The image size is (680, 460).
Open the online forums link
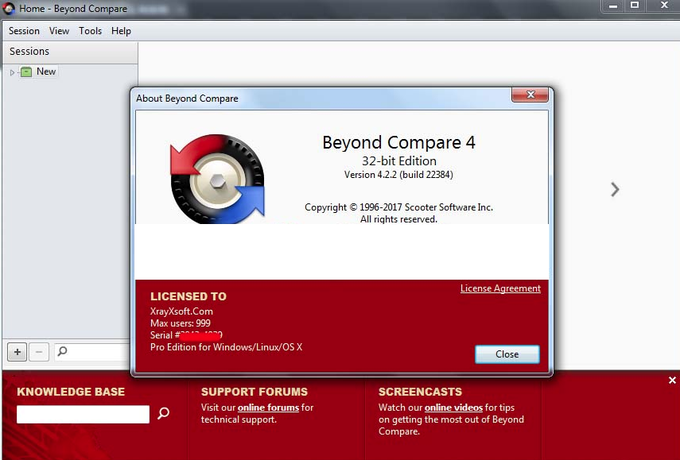(x=268, y=408)
